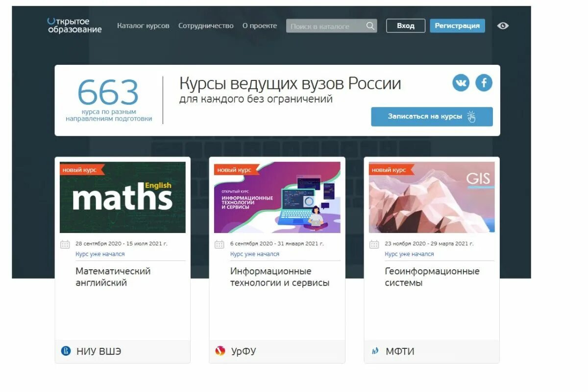Click the Регистрация button

[x=457, y=26]
